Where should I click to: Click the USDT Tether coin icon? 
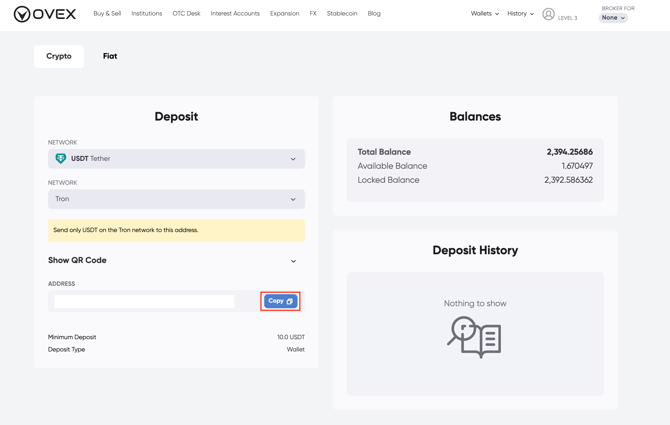coord(61,158)
